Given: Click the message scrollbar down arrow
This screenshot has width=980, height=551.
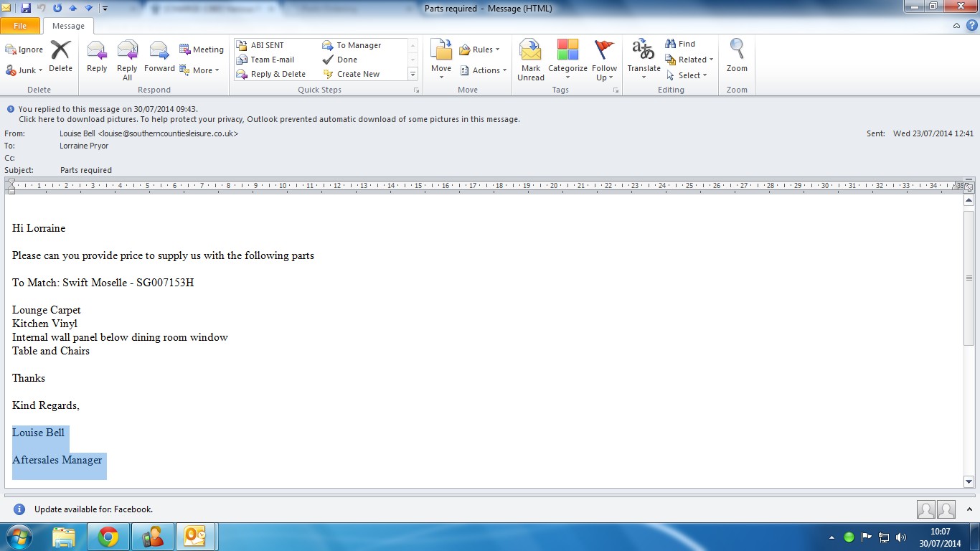Looking at the screenshot, I should [x=969, y=482].
